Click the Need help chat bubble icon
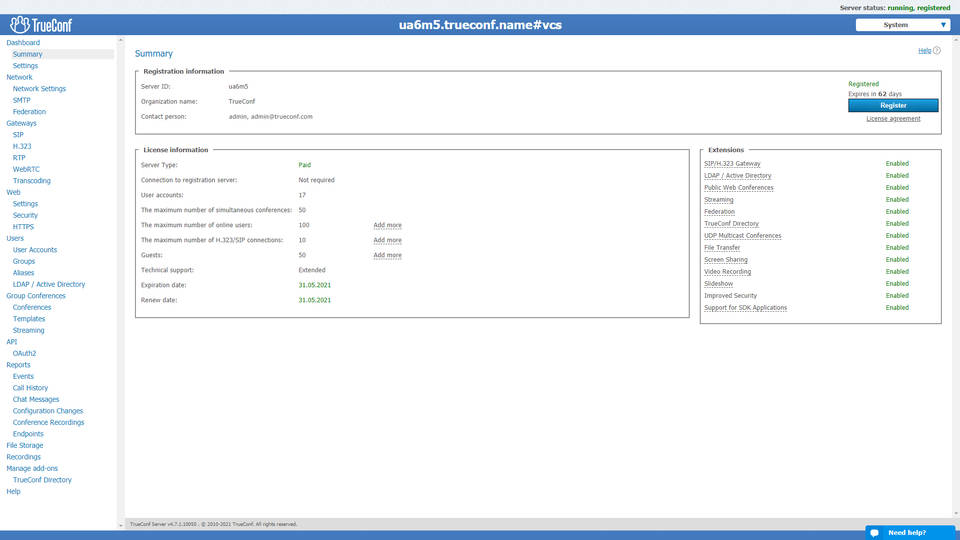The image size is (960, 540). [874, 533]
